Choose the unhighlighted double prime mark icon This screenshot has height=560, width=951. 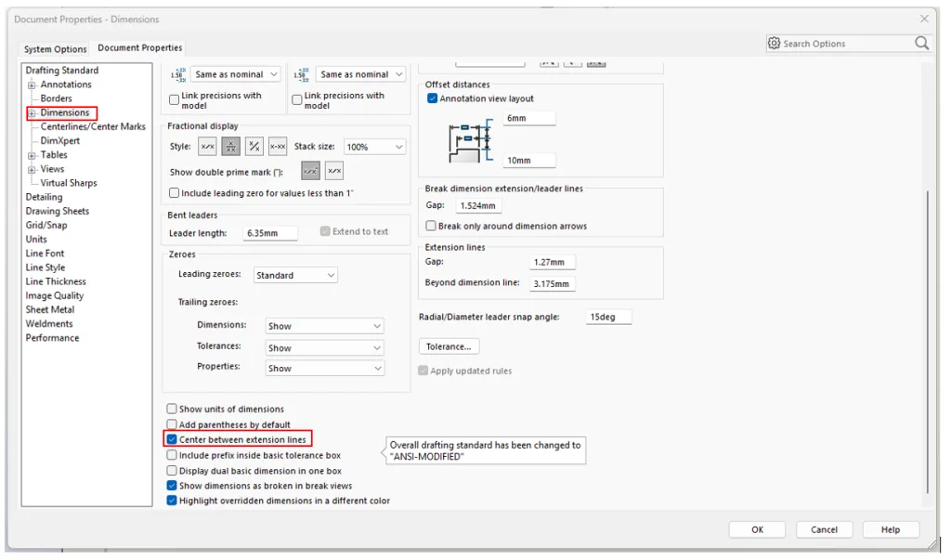334,172
